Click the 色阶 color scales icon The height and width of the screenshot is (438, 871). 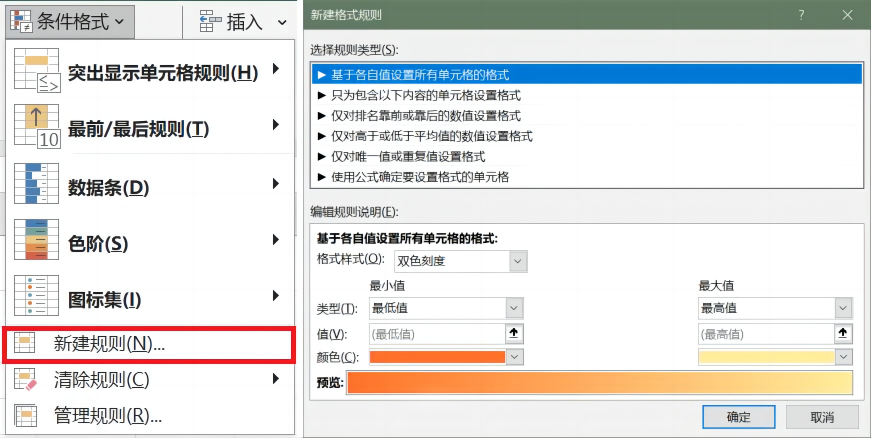pos(36,241)
